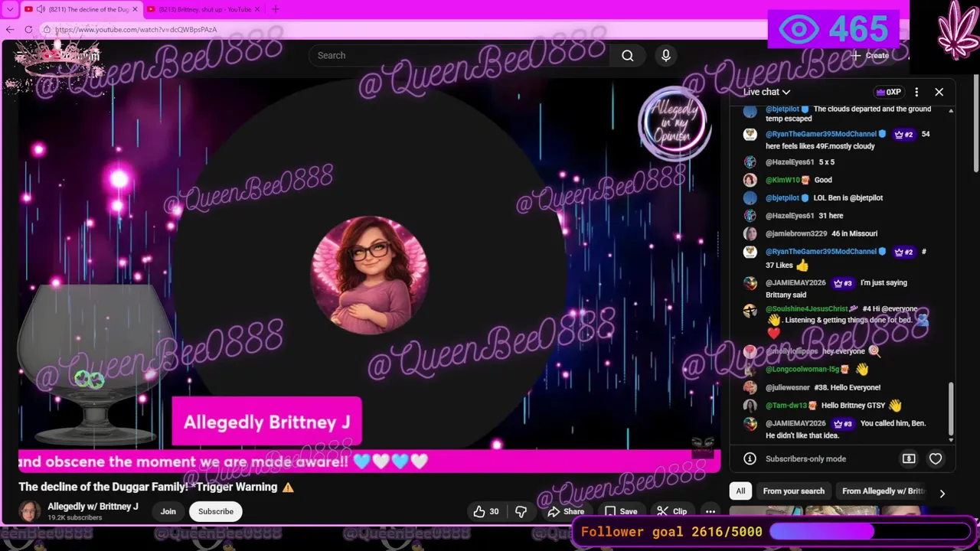Mute the audio-playing tab speaker icon
Viewport: 980px width, 551px height.
pyautogui.click(x=41, y=9)
